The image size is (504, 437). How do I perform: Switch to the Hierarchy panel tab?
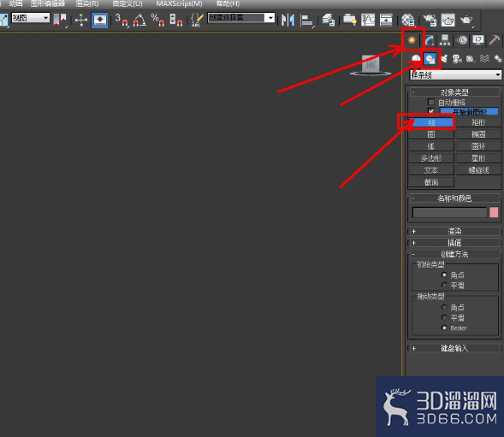coord(445,40)
